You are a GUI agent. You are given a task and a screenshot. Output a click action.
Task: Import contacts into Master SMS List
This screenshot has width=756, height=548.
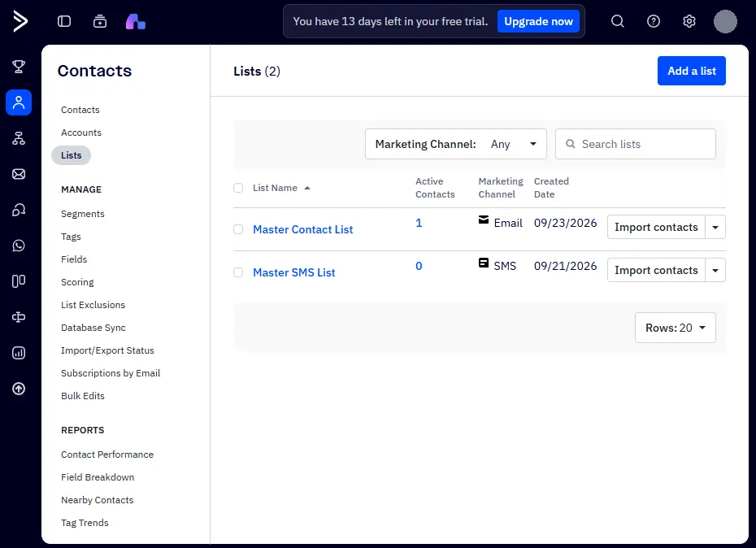[656, 270]
